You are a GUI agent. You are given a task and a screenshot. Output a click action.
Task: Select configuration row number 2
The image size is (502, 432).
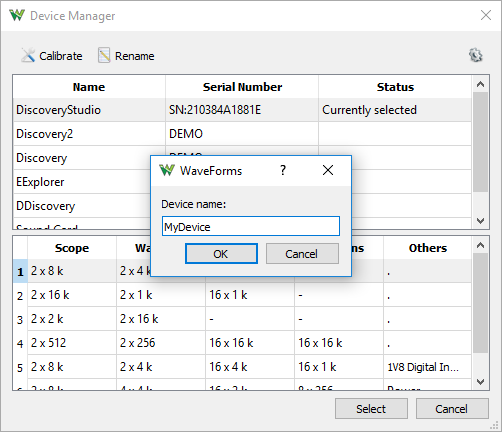(20, 295)
